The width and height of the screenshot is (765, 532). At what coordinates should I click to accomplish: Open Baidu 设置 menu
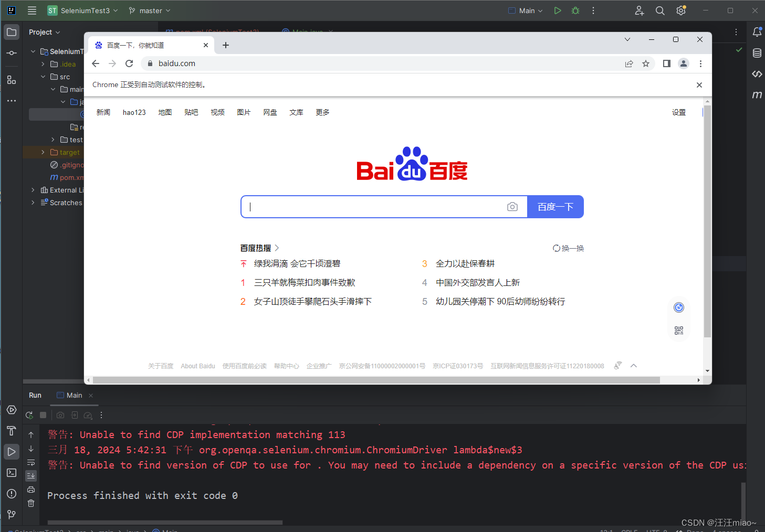click(x=679, y=112)
